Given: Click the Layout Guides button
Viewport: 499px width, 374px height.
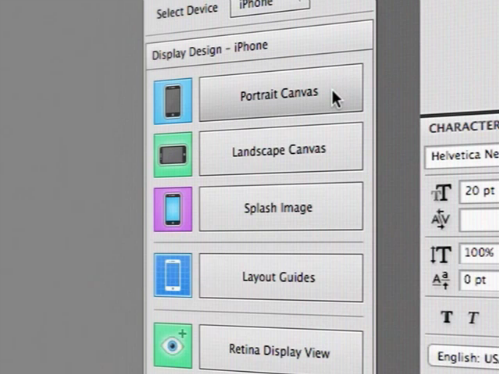Looking at the screenshot, I should coord(281,277).
